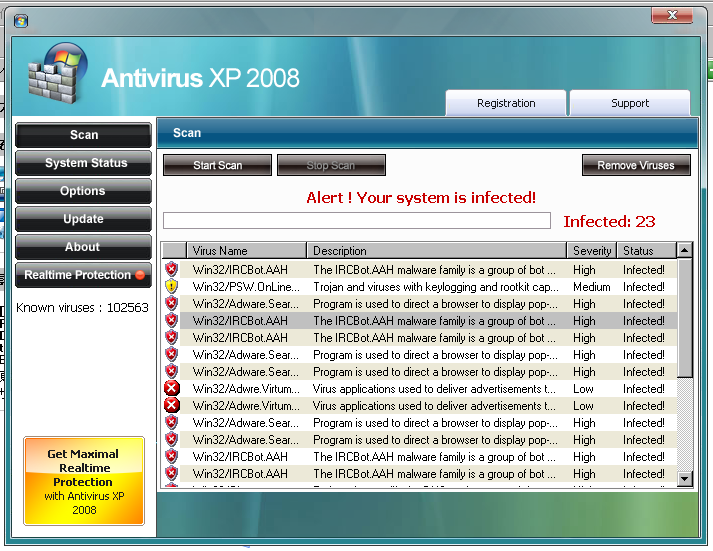Switch to the Support tab
Viewport: 713px width, 551px height.
[x=630, y=103]
